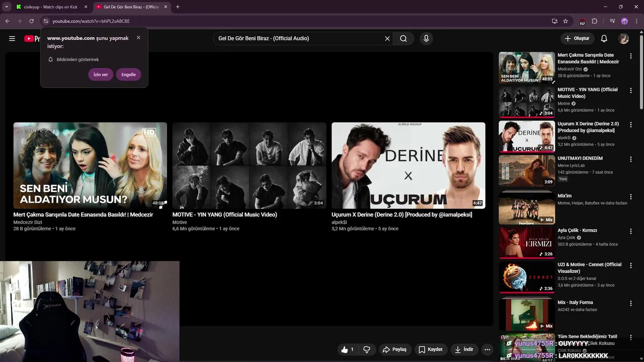Click the Paylaş share button
The image size is (644, 362).
(394, 349)
